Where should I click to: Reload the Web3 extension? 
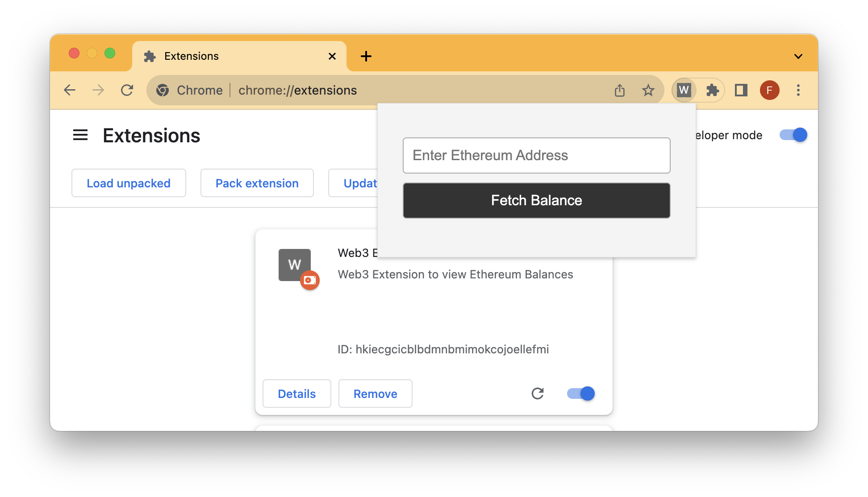538,393
